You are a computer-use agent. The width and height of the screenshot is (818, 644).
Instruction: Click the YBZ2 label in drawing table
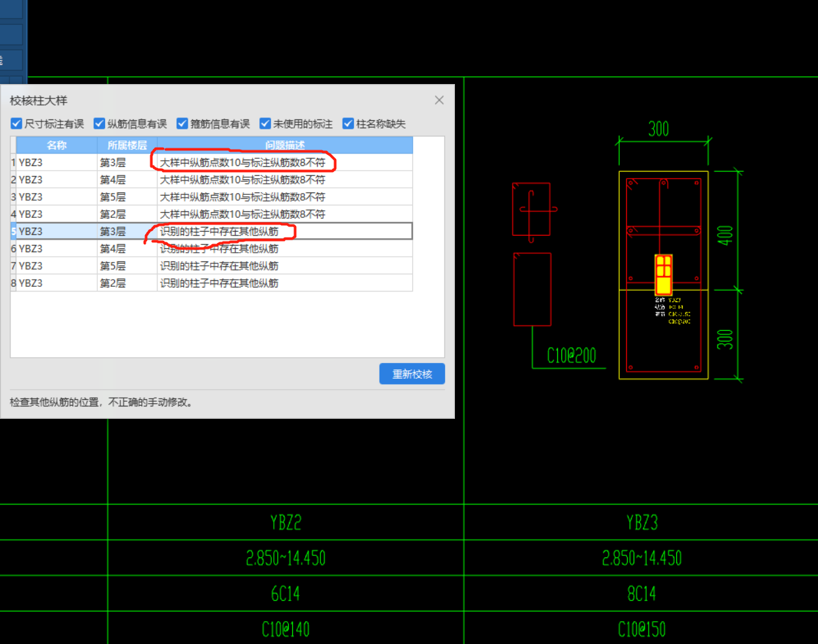[x=286, y=523]
